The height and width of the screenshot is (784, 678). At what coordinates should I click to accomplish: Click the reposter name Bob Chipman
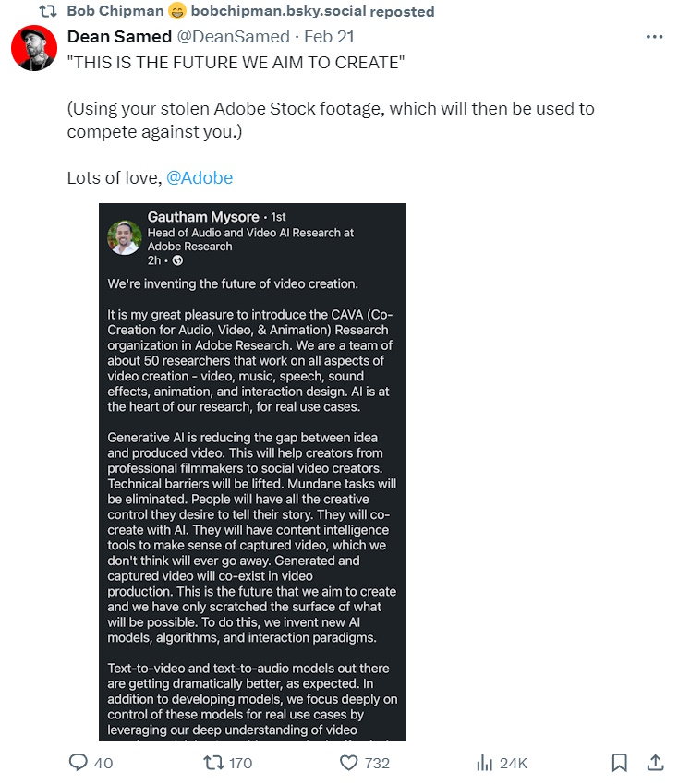(115, 11)
